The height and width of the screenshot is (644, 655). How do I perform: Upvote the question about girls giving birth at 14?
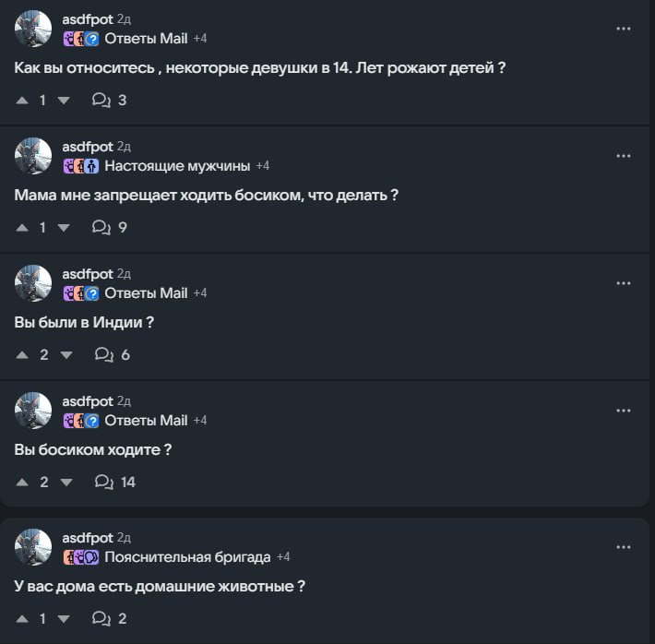(x=22, y=101)
